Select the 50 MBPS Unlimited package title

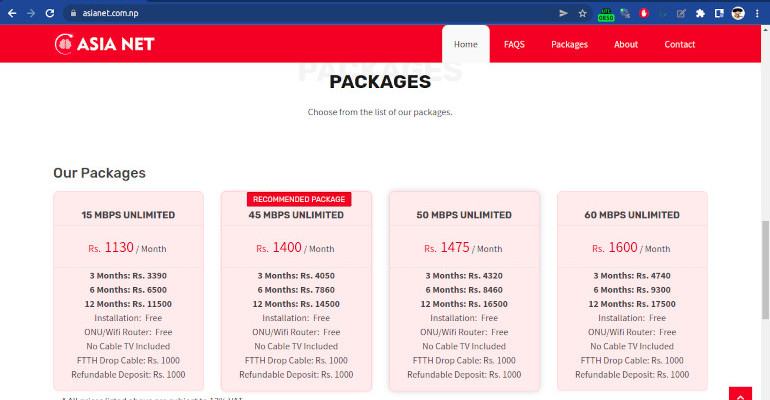[x=464, y=215]
